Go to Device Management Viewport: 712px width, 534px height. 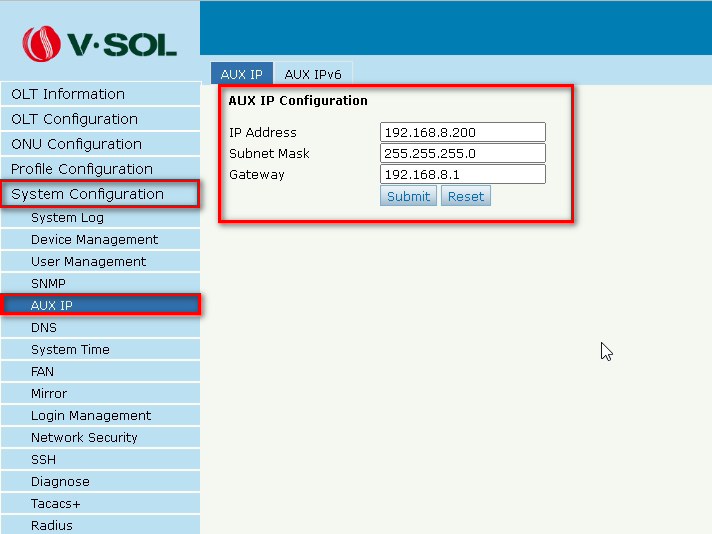click(x=94, y=239)
